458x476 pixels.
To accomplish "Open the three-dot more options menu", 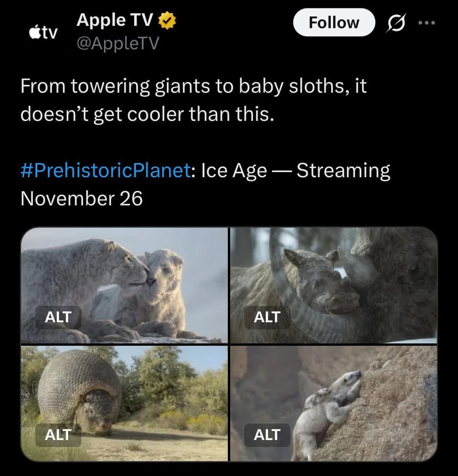I will click(426, 23).
